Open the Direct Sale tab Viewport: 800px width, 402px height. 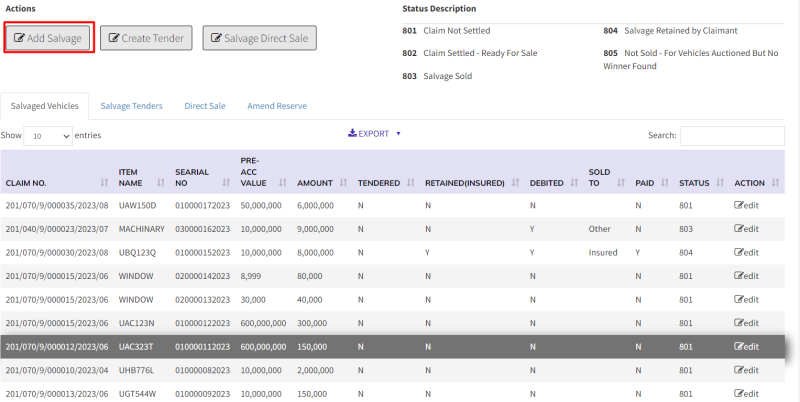pos(204,105)
